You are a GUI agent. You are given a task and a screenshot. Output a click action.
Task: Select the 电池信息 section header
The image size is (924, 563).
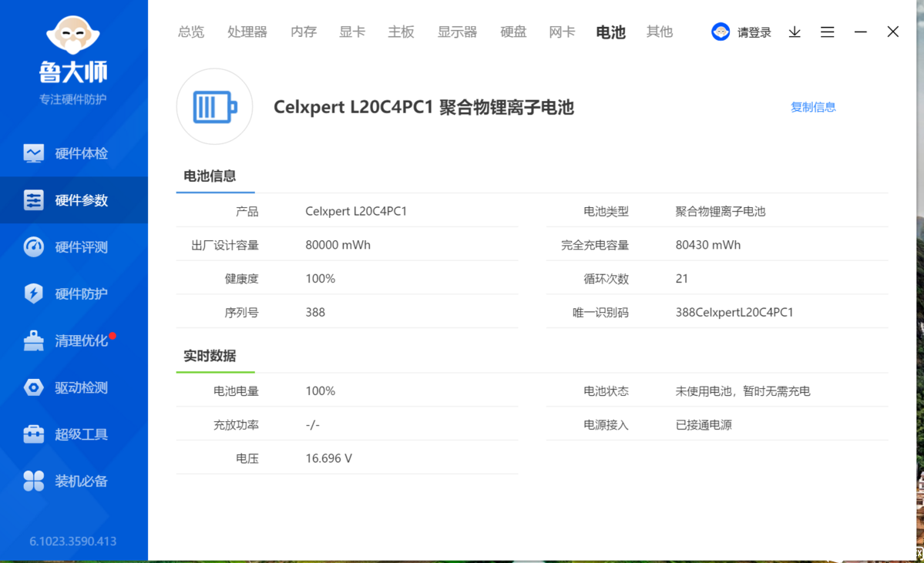[210, 176]
